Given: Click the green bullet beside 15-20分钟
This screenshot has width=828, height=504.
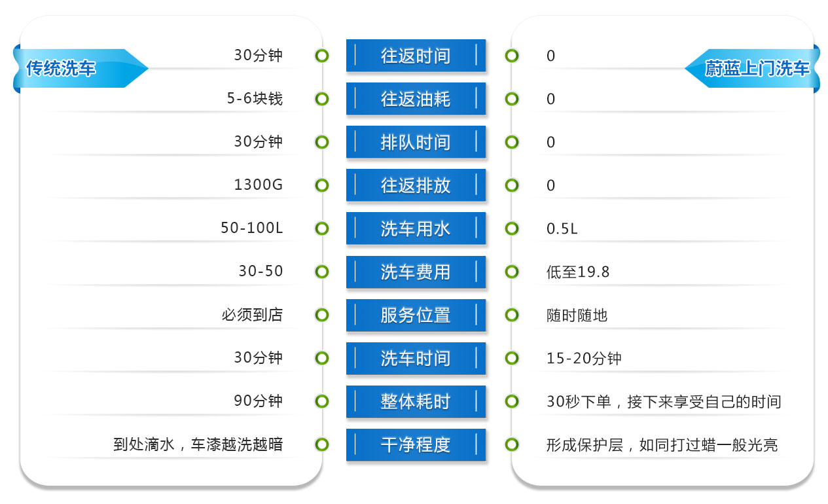Looking at the screenshot, I should point(512,358).
